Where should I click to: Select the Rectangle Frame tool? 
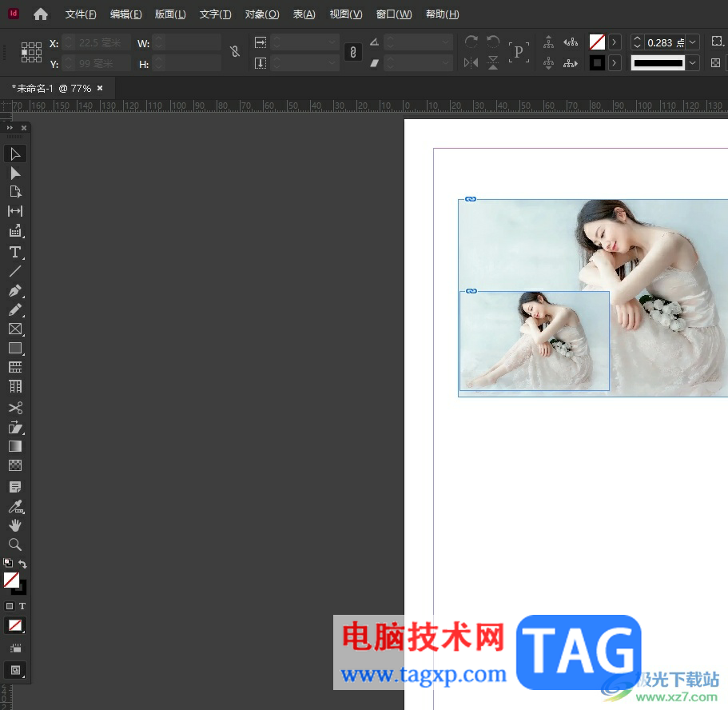click(14, 329)
